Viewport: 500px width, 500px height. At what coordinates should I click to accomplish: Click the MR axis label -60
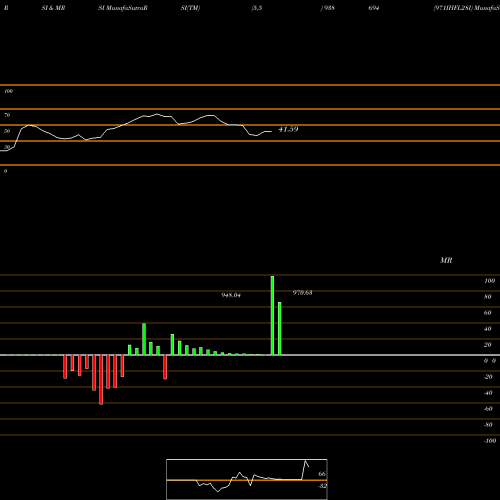(x=488, y=409)
